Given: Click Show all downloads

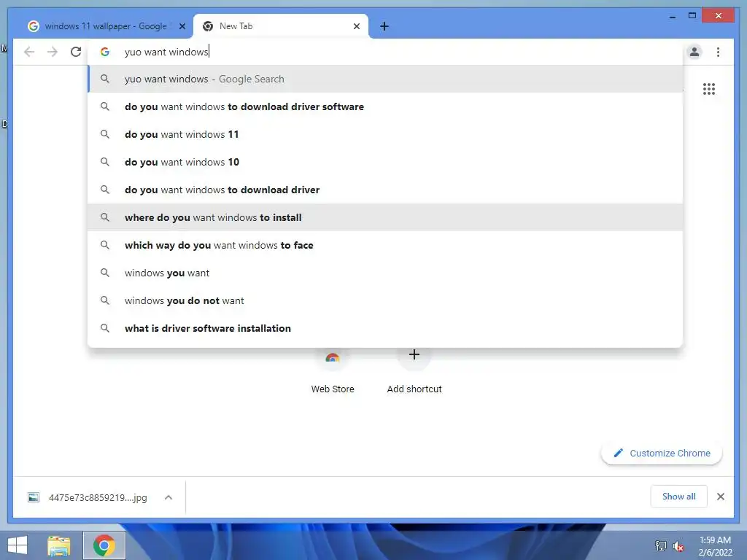Looking at the screenshot, I should (x=679, y=497).
